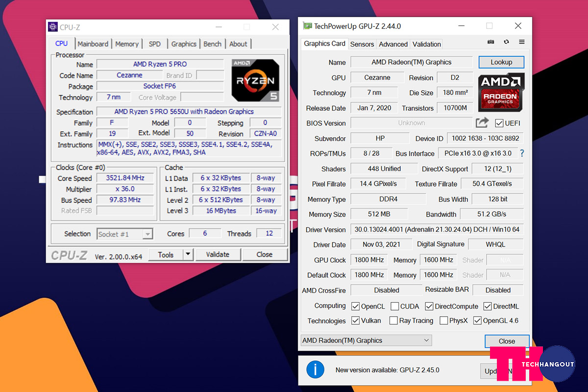
Task: Select the Graphics Card tab
Action: [324, 43]
